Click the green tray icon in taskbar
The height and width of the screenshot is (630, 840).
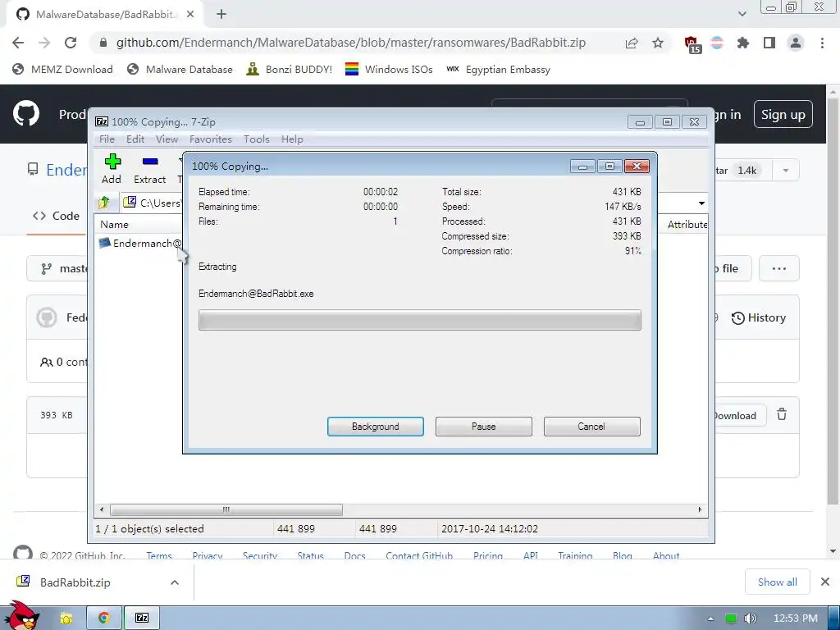click(x=730, y=619)
